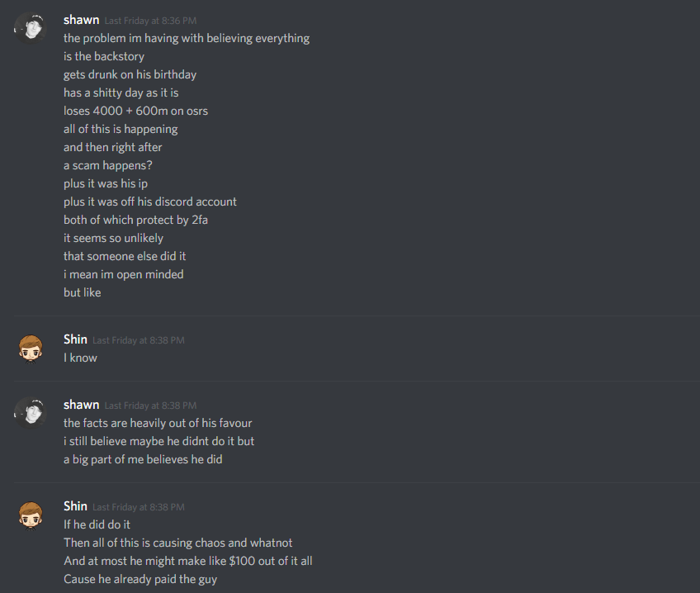The image size is (700, 593).
Task: Select the message "both of which protect by 2fa"
Action: [x=135, y=220]
